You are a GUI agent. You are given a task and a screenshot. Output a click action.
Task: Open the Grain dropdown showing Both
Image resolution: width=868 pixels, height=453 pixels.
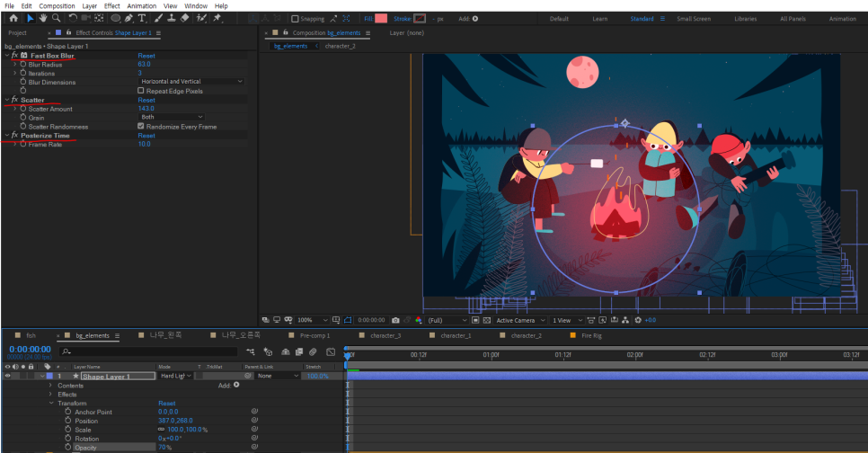pyautogui.click(x=171, y=117)
